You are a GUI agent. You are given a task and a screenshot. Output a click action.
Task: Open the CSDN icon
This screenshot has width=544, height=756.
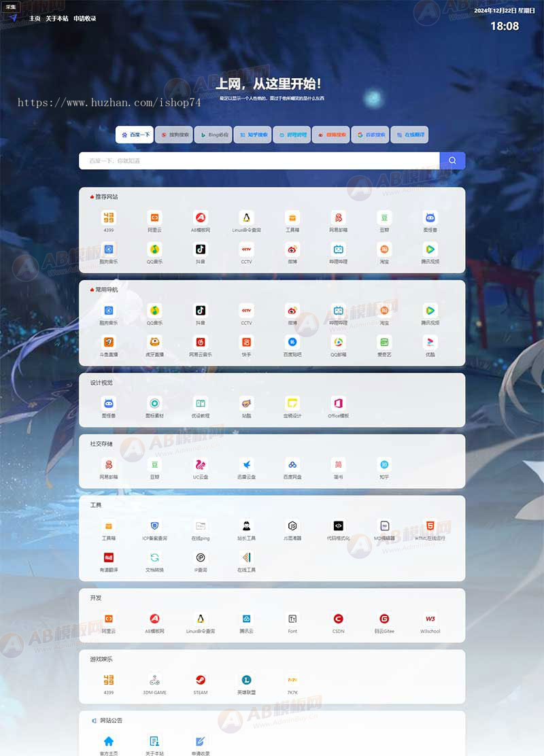point(339,619)
